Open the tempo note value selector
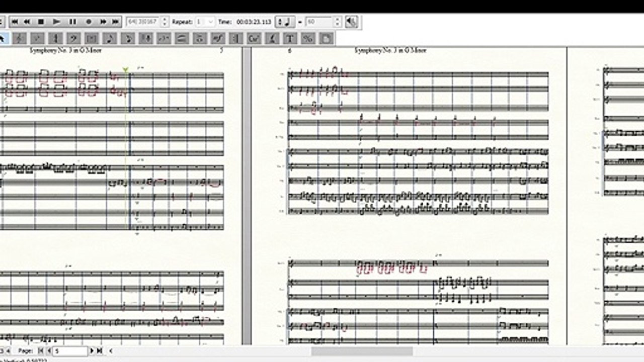644x362 pixels. tap(286, 22)
